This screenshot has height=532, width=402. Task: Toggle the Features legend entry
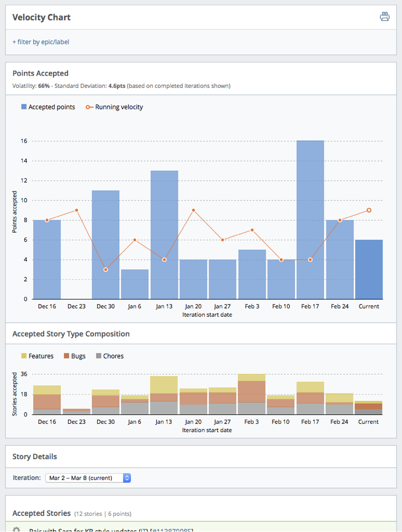click(x=37, y=356)
